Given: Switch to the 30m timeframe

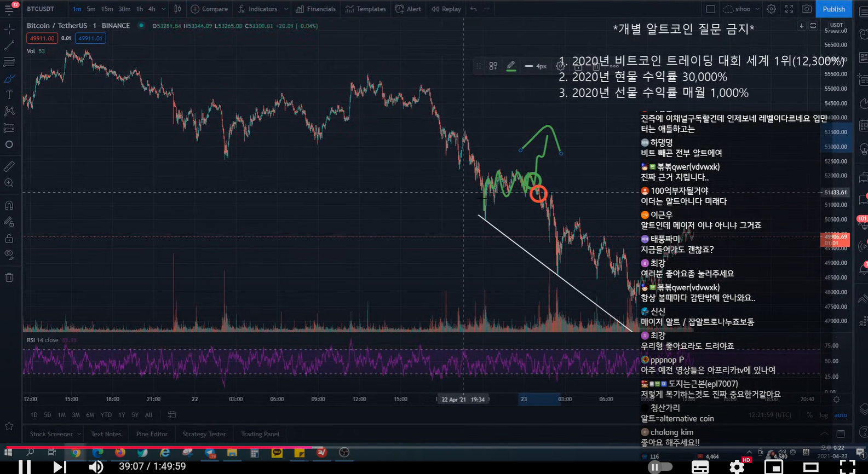Looking at the screenshot, I should coord(125,9).
